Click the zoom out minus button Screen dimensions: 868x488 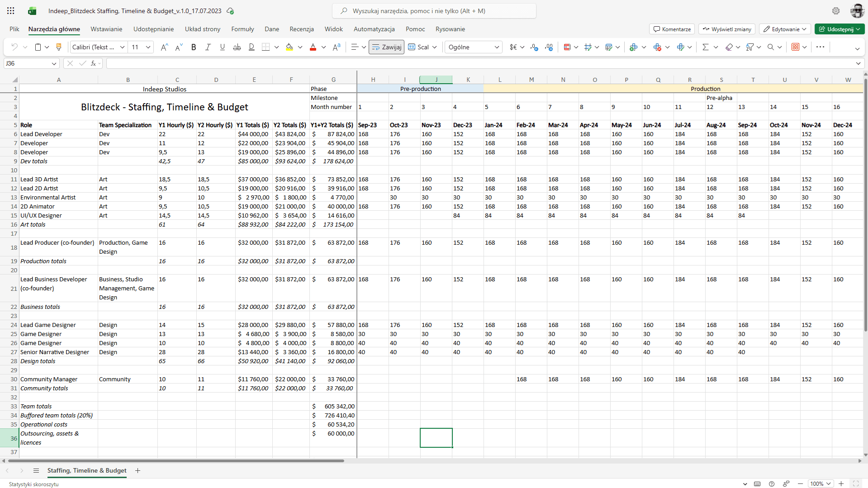click(800, 483)
